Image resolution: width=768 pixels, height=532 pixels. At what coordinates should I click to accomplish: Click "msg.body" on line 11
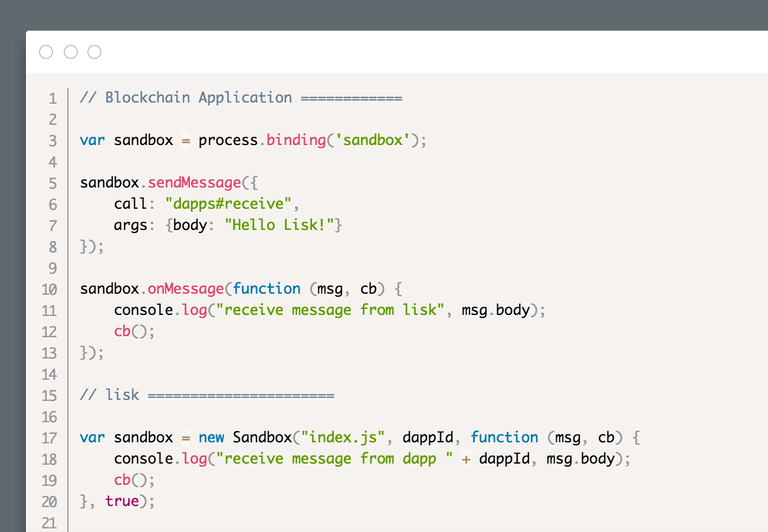pos(496,311)
